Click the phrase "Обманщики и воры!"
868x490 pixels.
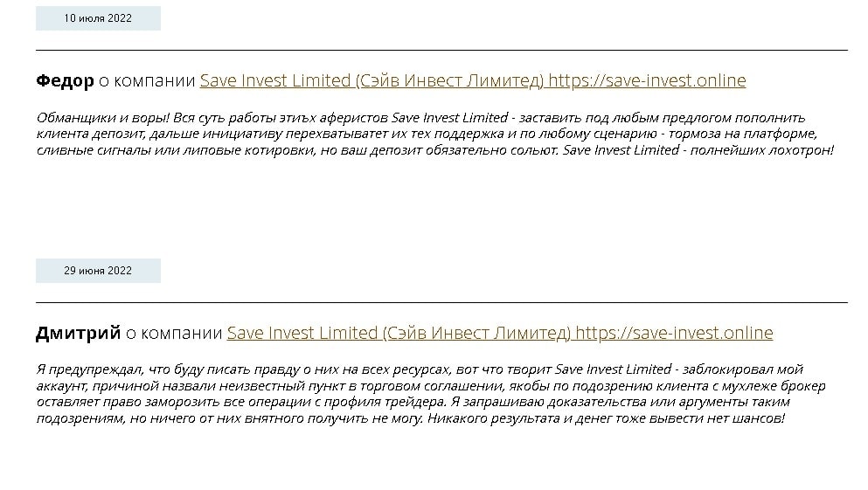(x=90, y=118)
